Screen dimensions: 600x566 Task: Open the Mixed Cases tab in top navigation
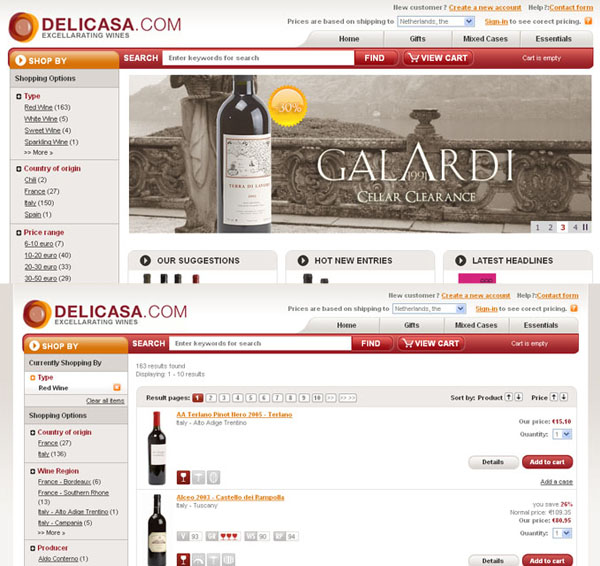[485, 39]
